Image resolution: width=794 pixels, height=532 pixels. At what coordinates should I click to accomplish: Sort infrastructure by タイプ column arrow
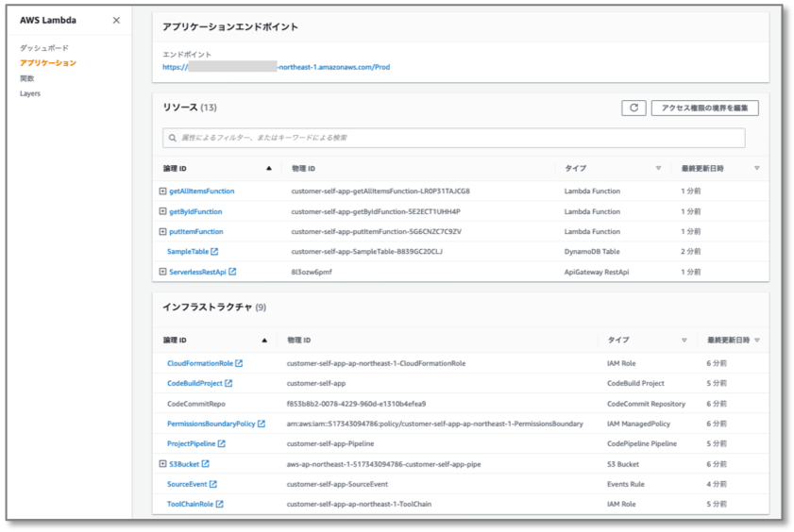(684, 341)
